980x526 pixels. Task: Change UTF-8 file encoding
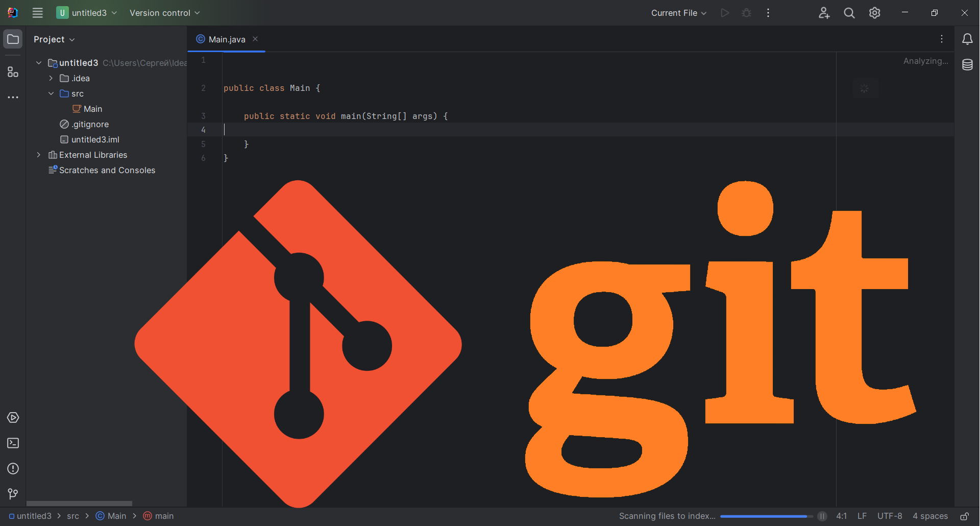click(890, 516)
